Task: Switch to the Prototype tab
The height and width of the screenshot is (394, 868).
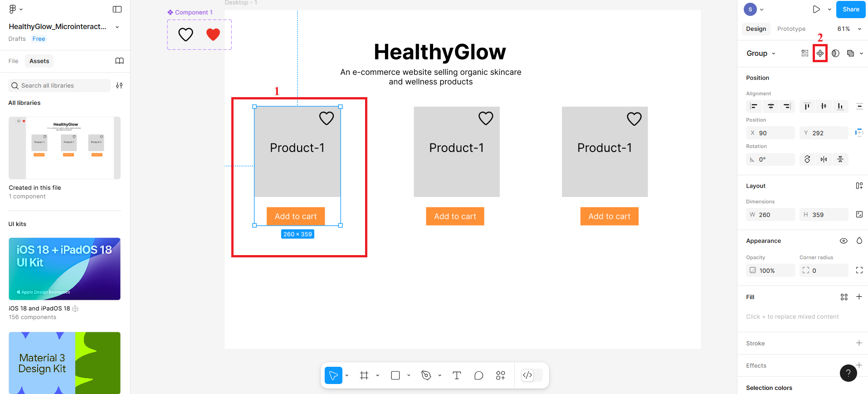Action: click(791, 29)
